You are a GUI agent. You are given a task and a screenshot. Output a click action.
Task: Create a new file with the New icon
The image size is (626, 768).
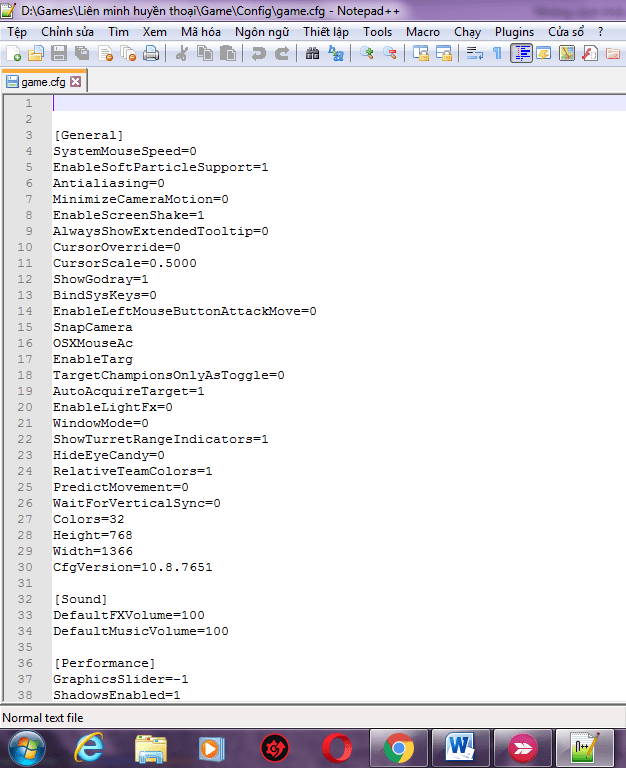tap(13, 53)
